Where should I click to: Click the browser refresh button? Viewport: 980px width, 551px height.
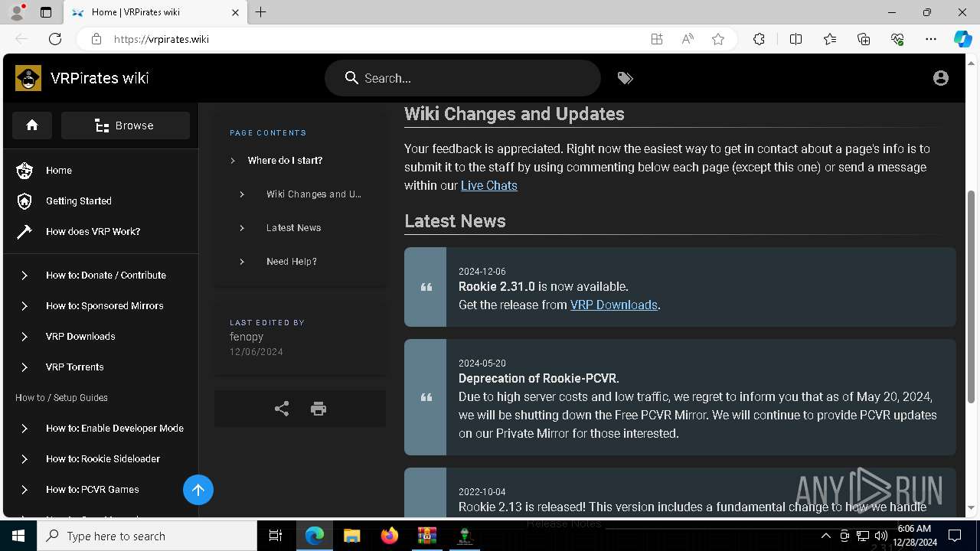(x=55, y=39)
